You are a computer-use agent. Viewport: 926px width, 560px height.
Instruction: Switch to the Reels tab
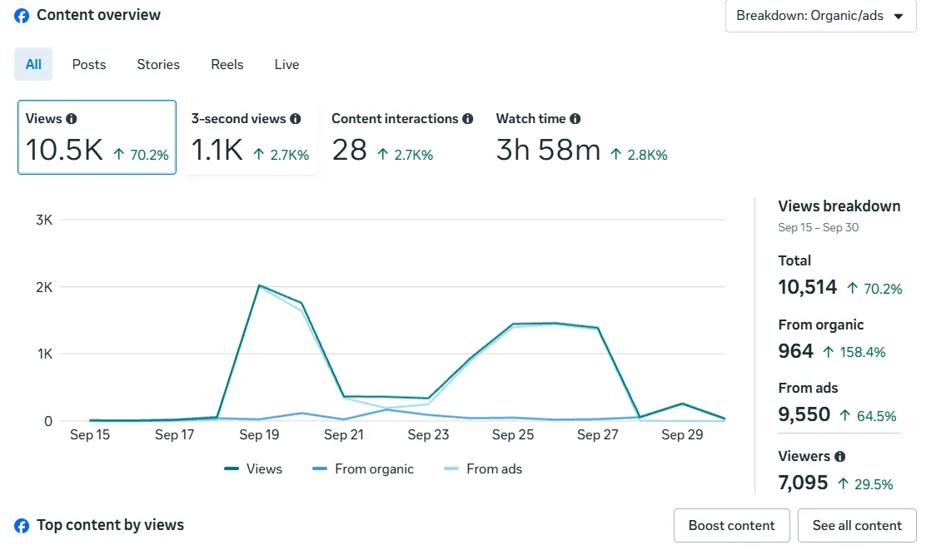227,64
